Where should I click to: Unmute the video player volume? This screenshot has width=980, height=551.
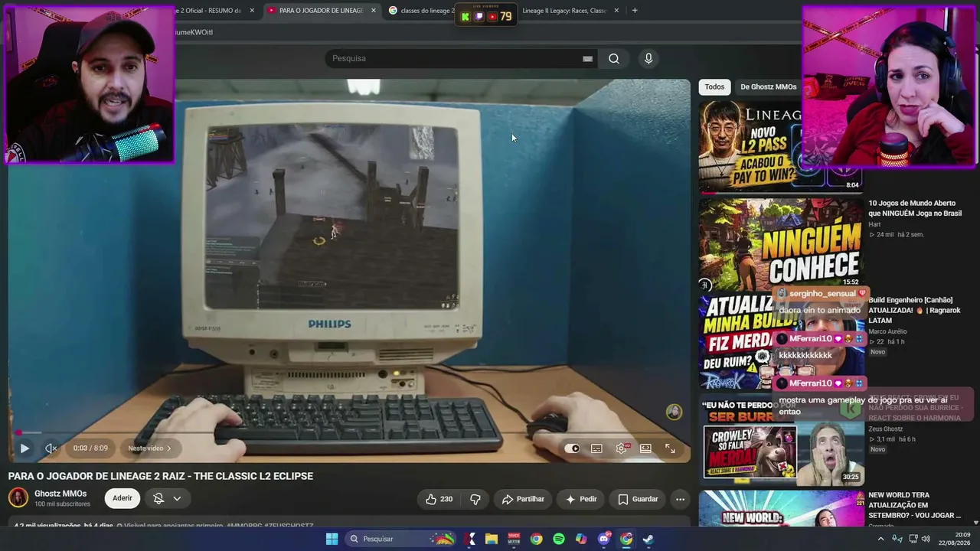tap(51, 448)
